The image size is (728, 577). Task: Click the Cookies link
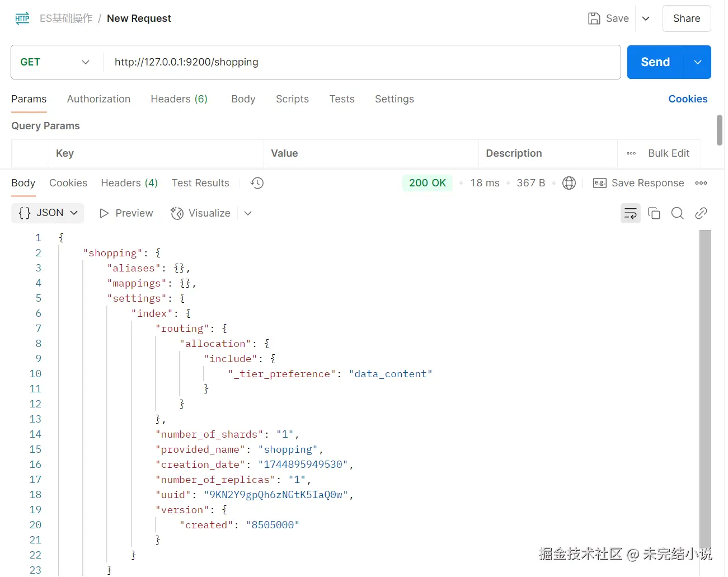click(x=688, y=99)
